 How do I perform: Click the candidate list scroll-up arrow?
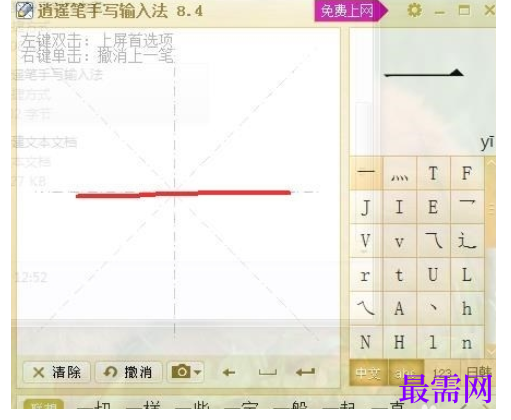tap(491, 163)
